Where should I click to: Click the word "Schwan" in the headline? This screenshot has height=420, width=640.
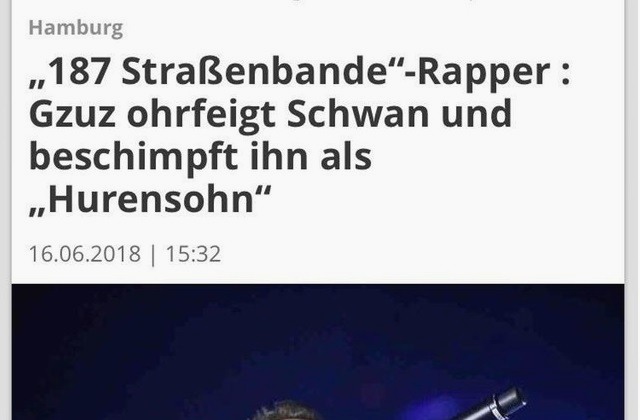point(358,113)
